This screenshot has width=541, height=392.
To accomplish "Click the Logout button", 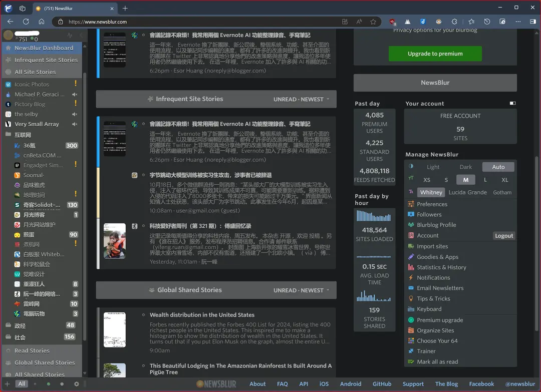I will pos(503,236).
